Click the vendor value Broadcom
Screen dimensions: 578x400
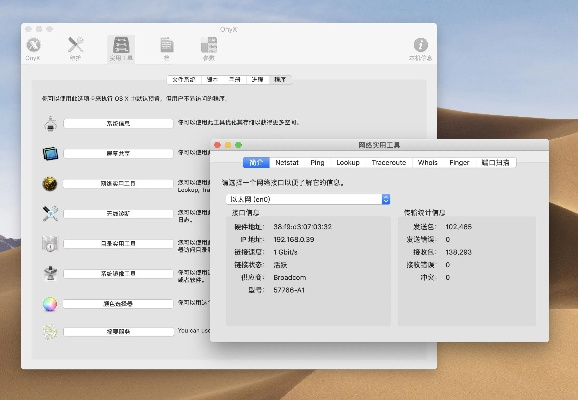click(290, 277)
